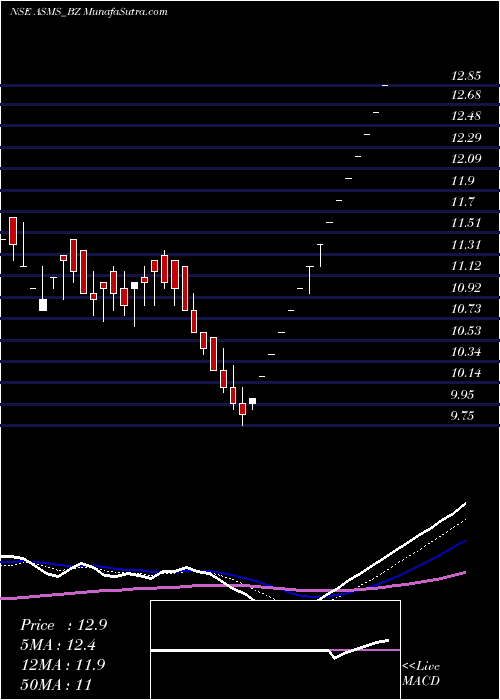The height and width of the screenshot is (700, 500).
Task: Click the 12.29 price axis label
Action: 466,138
